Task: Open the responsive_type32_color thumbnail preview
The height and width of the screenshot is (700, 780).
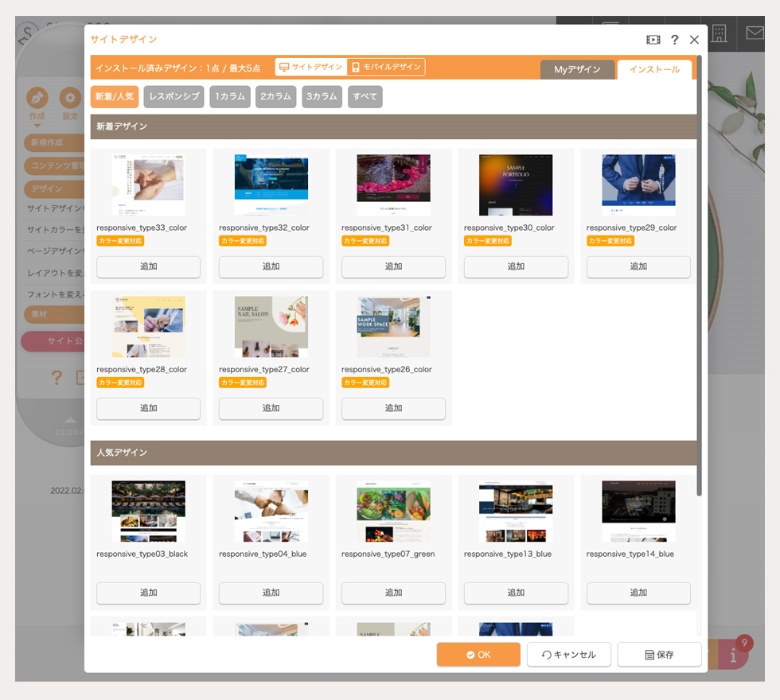Action: pyautogui.click(x=271, y=185)
